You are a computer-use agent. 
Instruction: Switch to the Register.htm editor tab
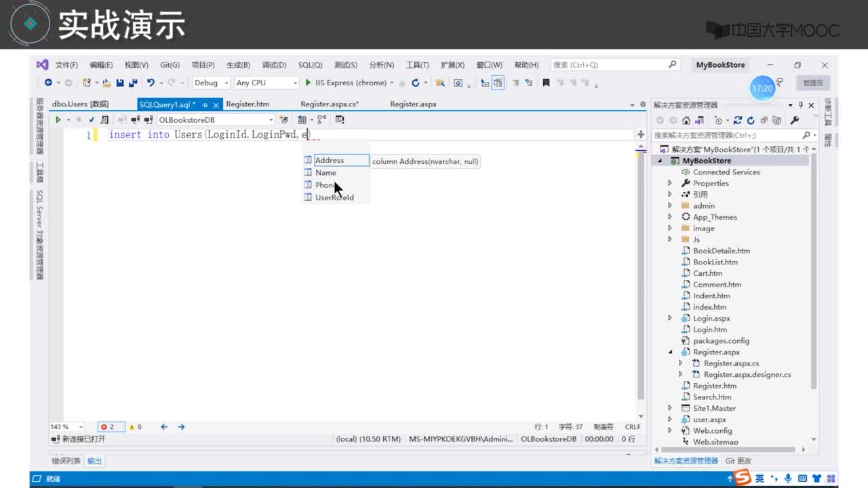pos(248,104)
